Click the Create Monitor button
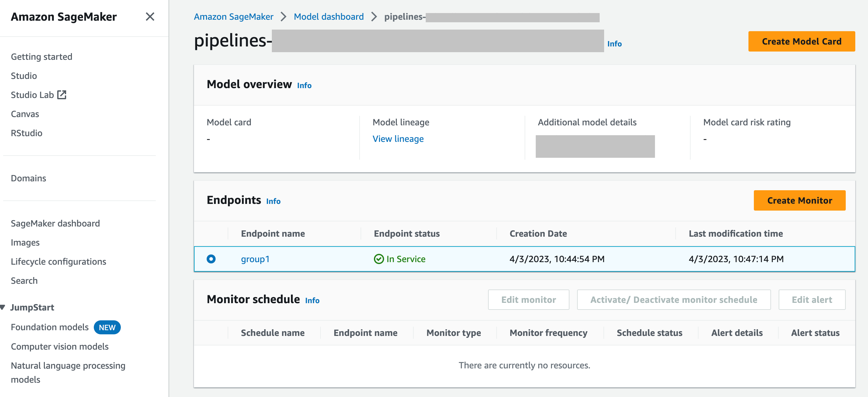 799,200
